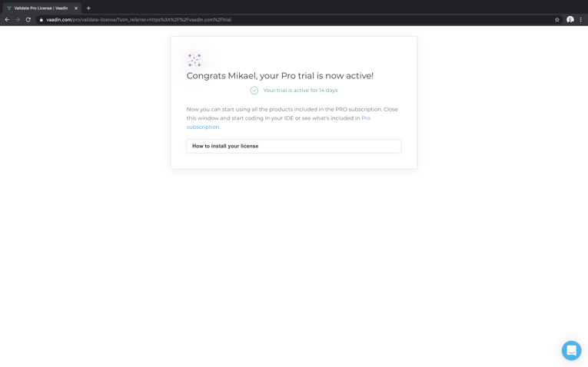The height and width of the screenshot is (367, 588).
Task: Click the Vaadin favicon in the tab
Action: click(9, 8)
